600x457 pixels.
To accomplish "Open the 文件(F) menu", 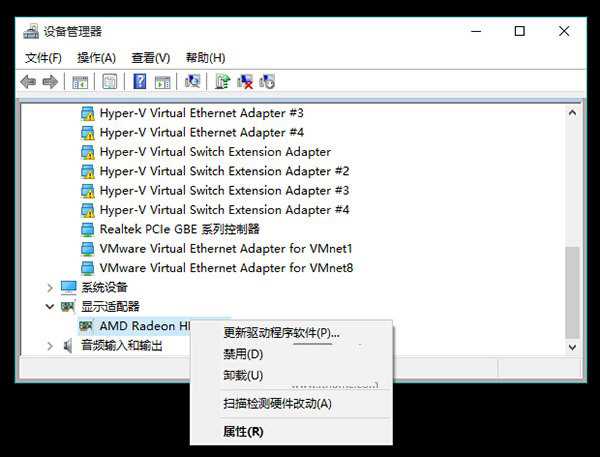I will [x=43, y=58].
